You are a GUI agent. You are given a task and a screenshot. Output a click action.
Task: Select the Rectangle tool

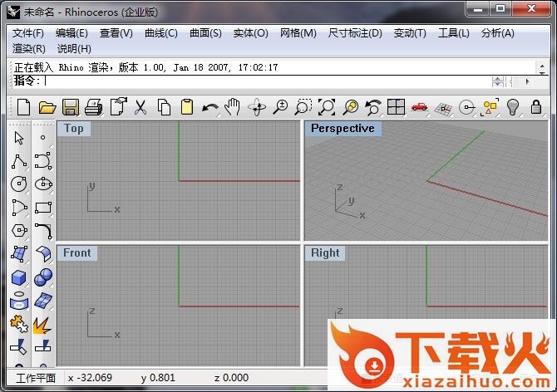[x=43, y=208]
